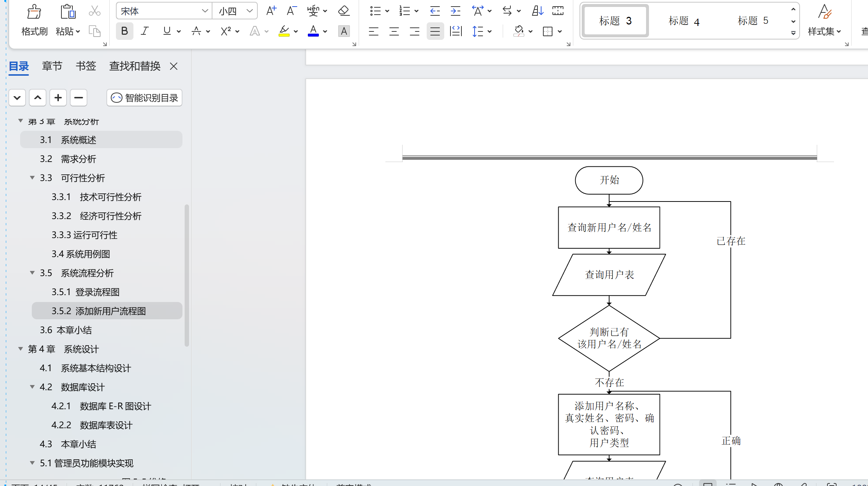This screenshot has width=868, height=486.
Task: Click the 智能识别目录 button
Action: tap(144, 98)
